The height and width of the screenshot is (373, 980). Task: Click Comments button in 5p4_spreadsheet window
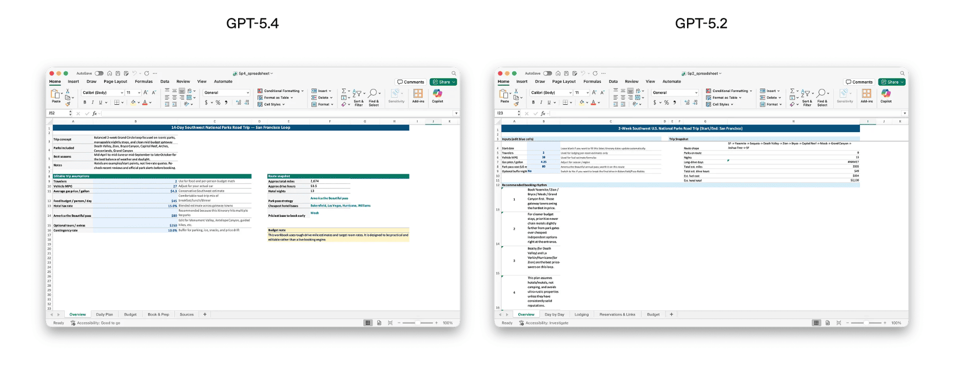coord(411,82)
